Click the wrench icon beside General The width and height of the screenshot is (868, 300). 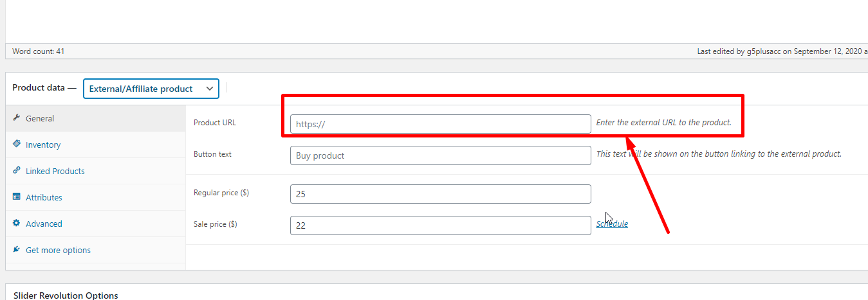click(x=17, y=118)
